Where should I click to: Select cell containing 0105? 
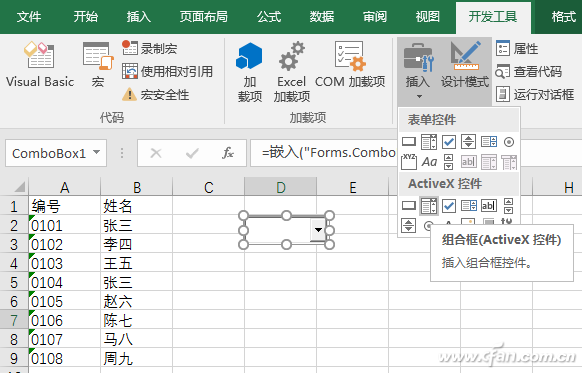pos(65,301)
